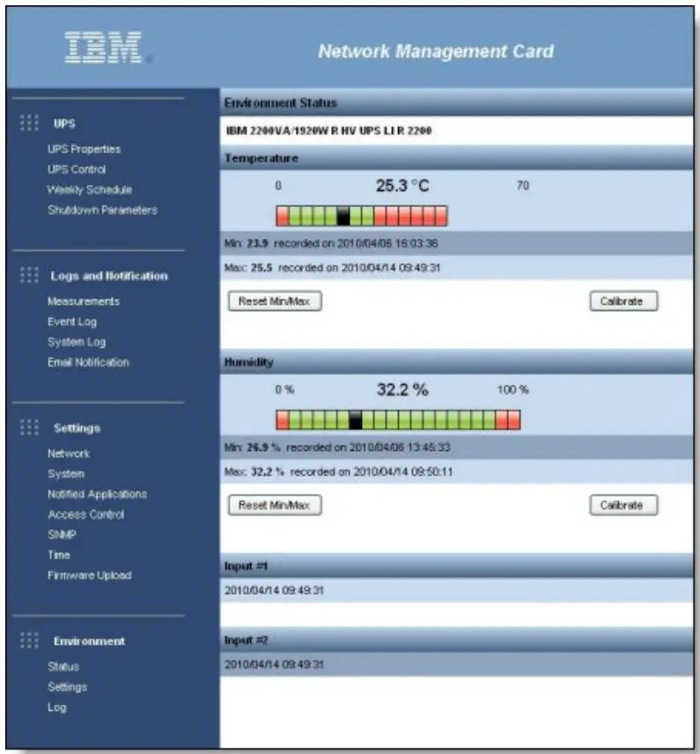Image resolution: width=700 pixels, height=754 pixels.
Task: Click the dotted grid icon beside Environment
Action: (29, 640)
